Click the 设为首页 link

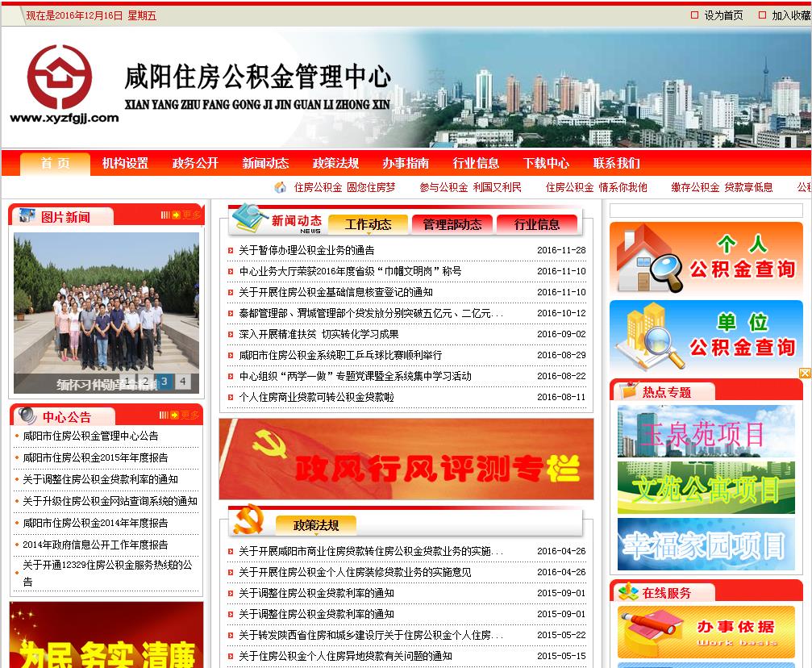click(x=723, y=15)
